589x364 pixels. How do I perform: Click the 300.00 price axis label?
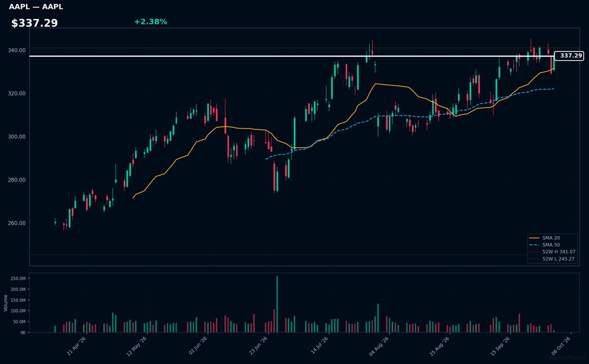(x=17, y=136)
